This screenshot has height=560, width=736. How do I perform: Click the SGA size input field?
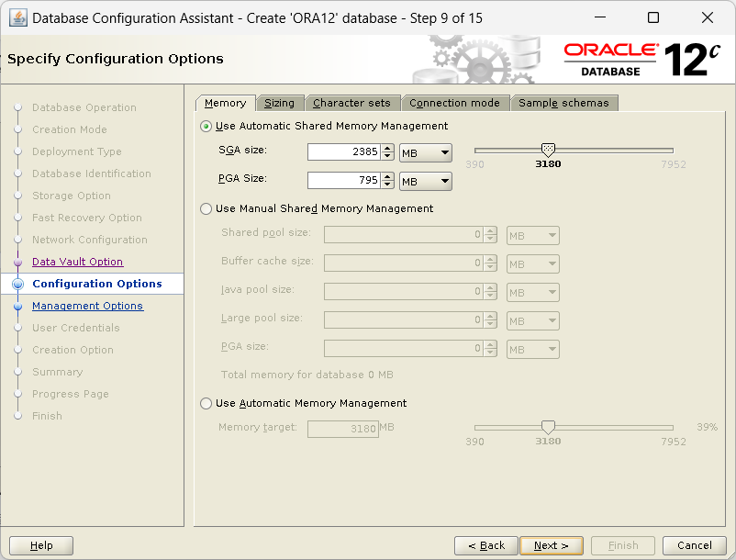[x=343, y=152]
